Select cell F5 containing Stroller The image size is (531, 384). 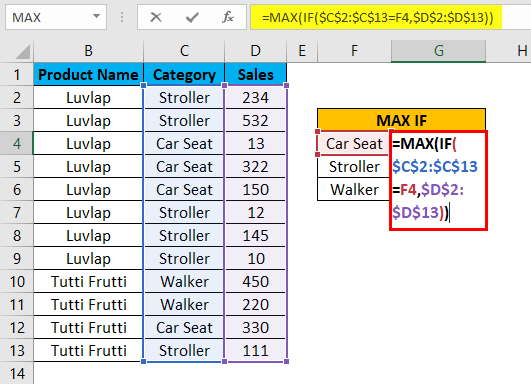click(354, 167)
